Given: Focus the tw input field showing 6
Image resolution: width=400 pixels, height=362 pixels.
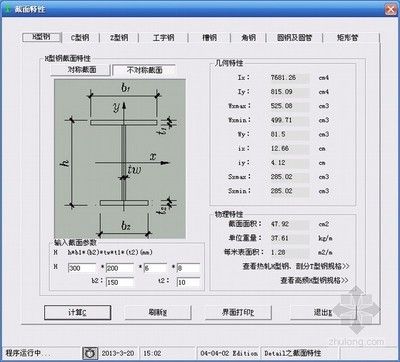Looking at the screenshot, I should [155, 268].
